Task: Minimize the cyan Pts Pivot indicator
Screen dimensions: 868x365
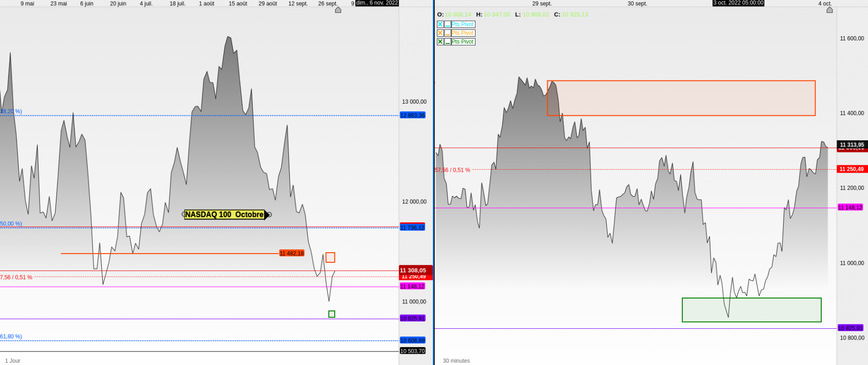Action: tap(448, 24)
